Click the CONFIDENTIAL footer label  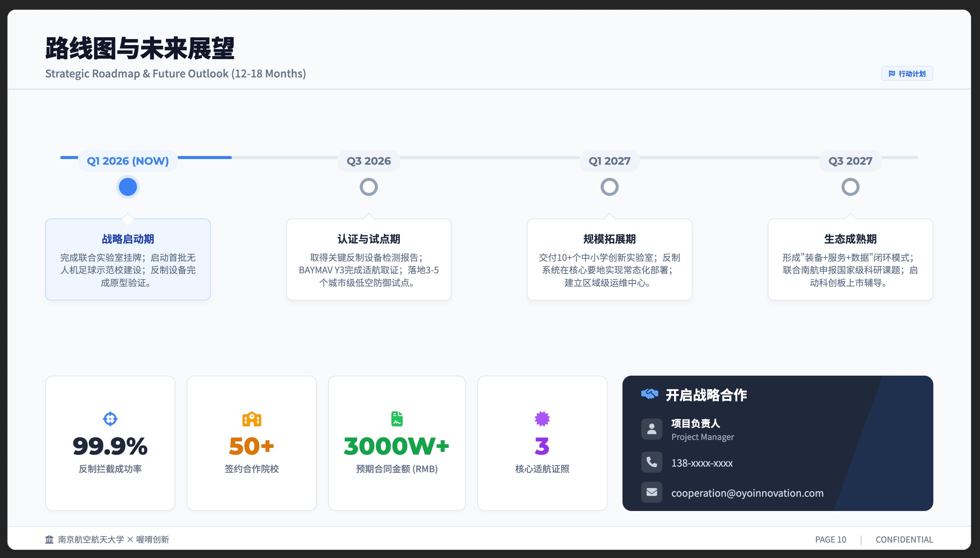tap(904, 540)
